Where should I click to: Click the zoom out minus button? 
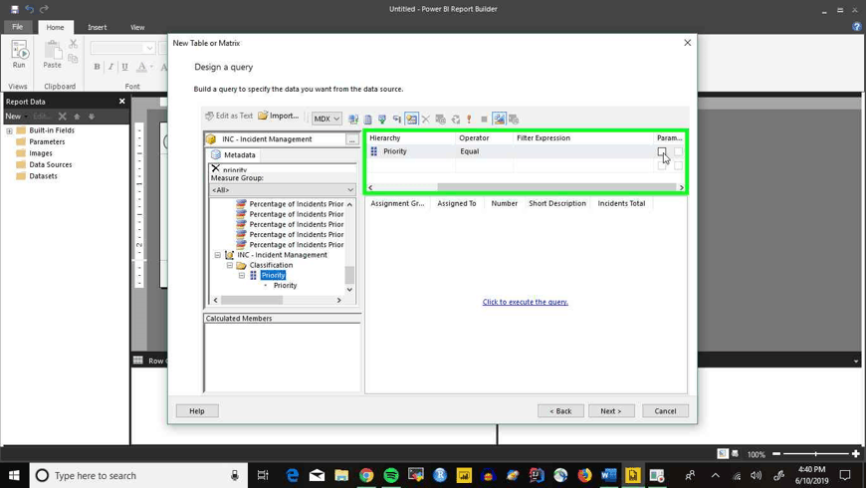tap(776, 454)
